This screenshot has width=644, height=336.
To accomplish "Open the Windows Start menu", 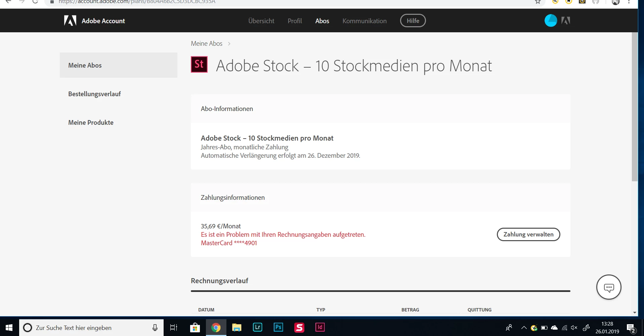I will 9,327.
